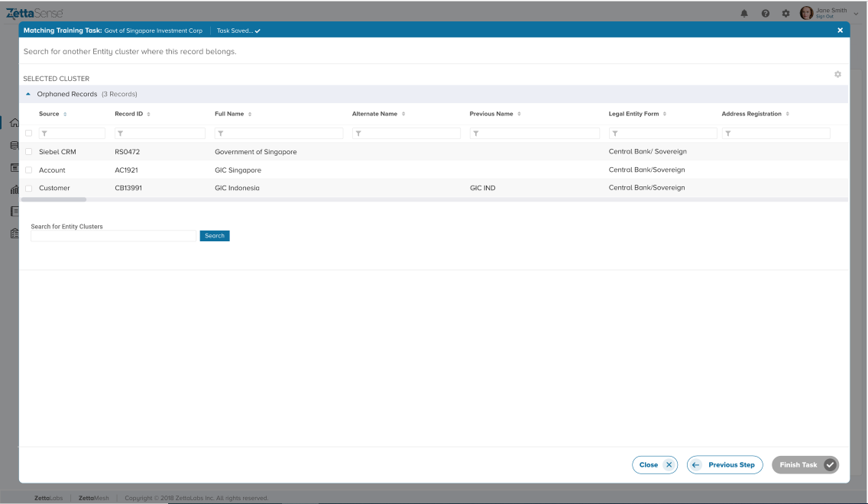Open the settings gear in top bar
Screen dimensions: 868x504
coord(785,14)
